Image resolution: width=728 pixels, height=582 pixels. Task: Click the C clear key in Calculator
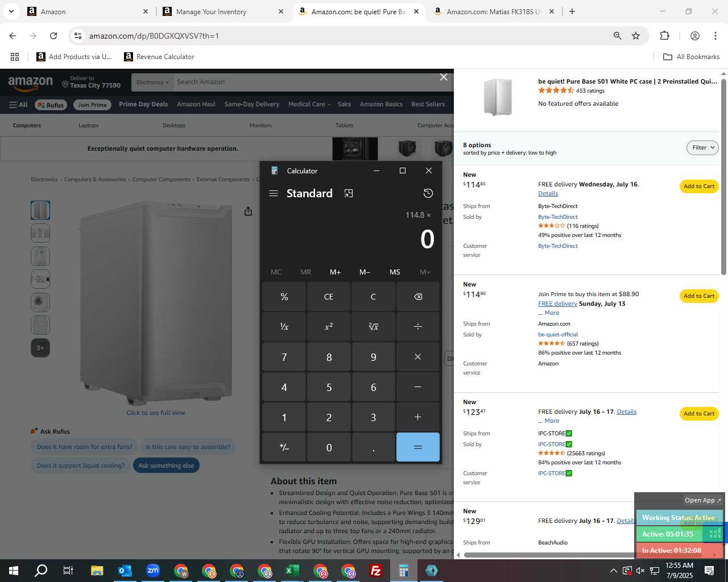pyautogui.click(x=374, y=297)
